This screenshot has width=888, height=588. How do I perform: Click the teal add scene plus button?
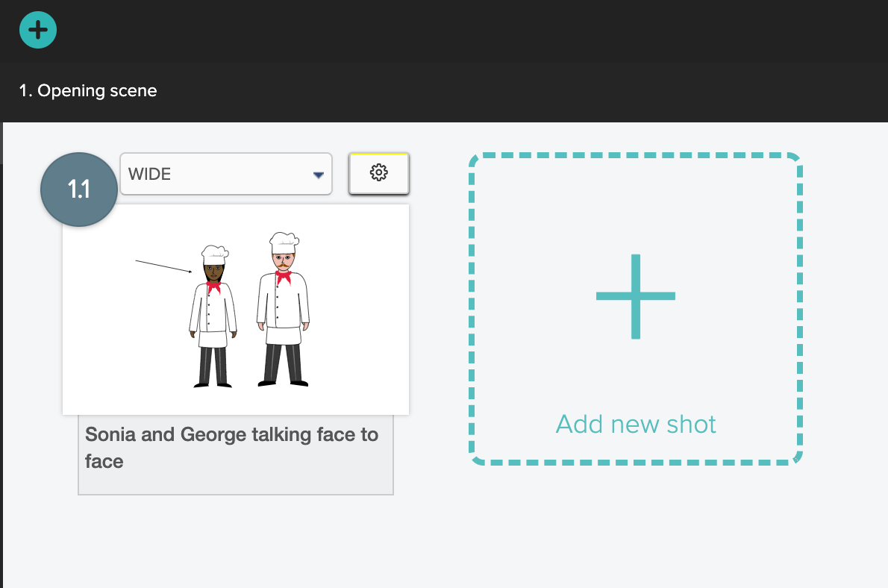[x=38, y=30]
